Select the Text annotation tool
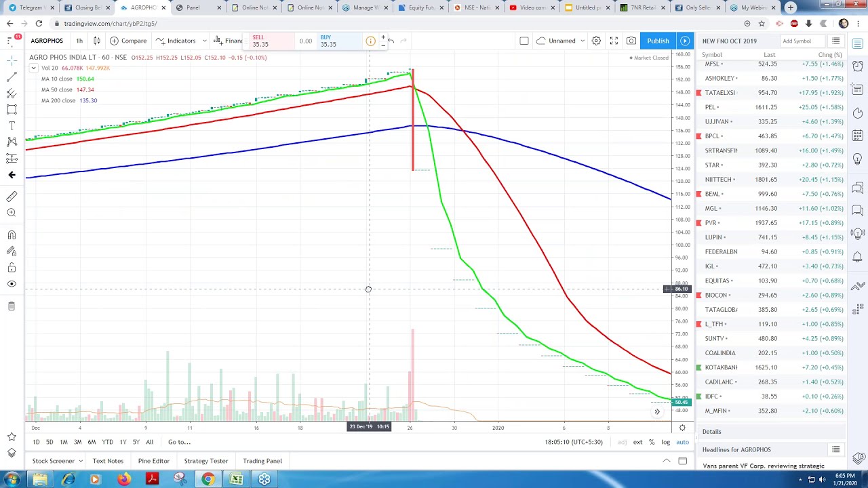This screenshot has width=868, height=488. pyautogui.click(x=12, y=125)
